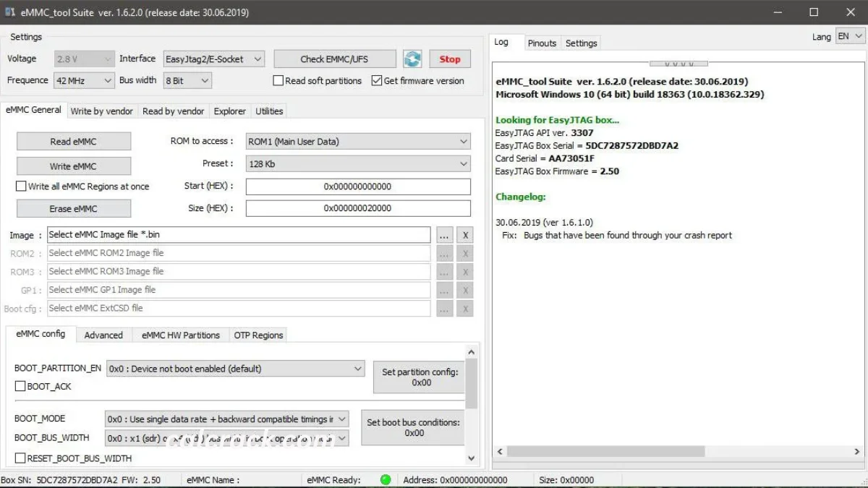
Task: Open the BOOT_MODE dropdown
Action: pos(226,419)
